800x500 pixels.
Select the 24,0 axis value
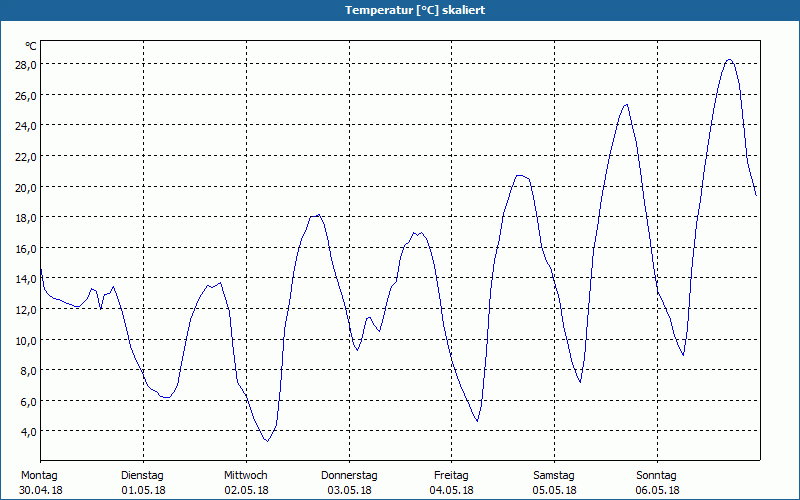pyautogui.click(x=26, y=126)
